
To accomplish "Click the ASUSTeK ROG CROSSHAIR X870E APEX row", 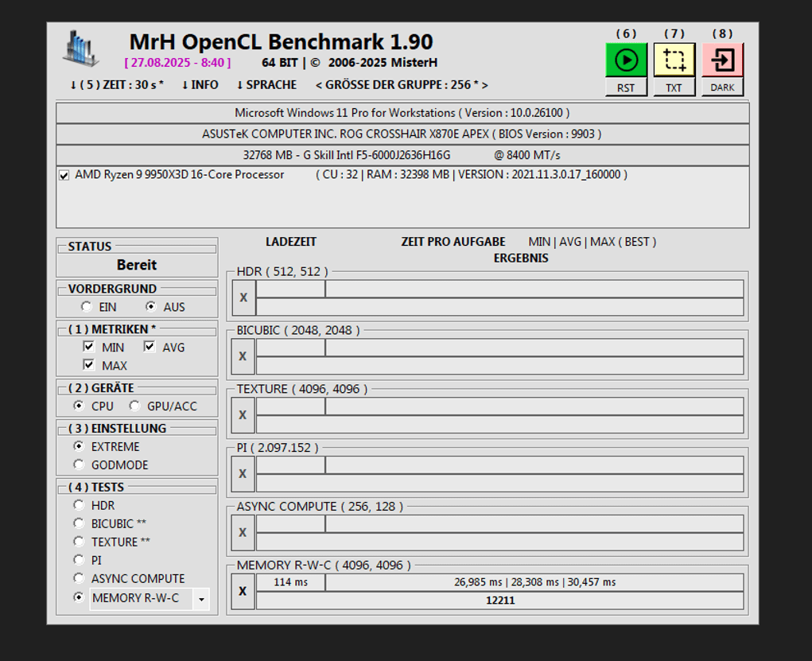I will pos(402,134).
